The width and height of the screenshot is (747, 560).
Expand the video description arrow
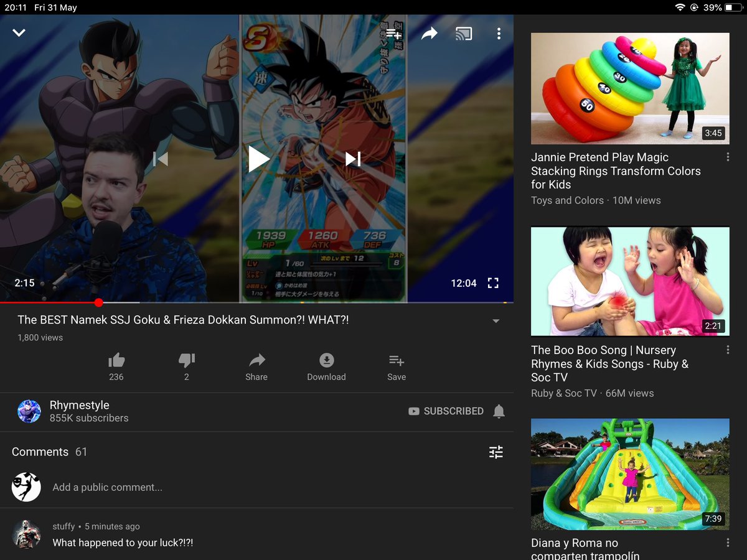[496, 321]
